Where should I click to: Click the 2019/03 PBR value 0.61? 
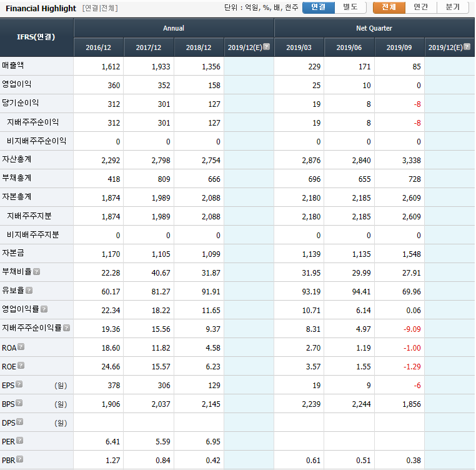point(314,461)
